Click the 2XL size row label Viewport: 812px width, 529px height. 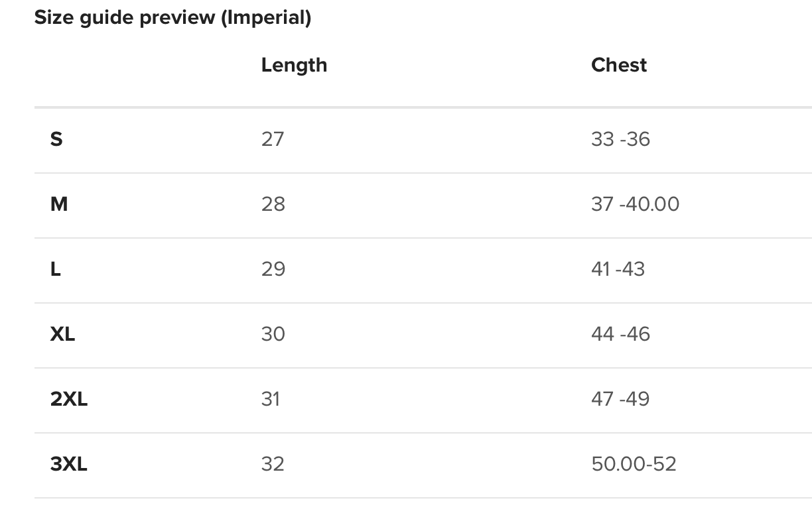coord(69,399)
